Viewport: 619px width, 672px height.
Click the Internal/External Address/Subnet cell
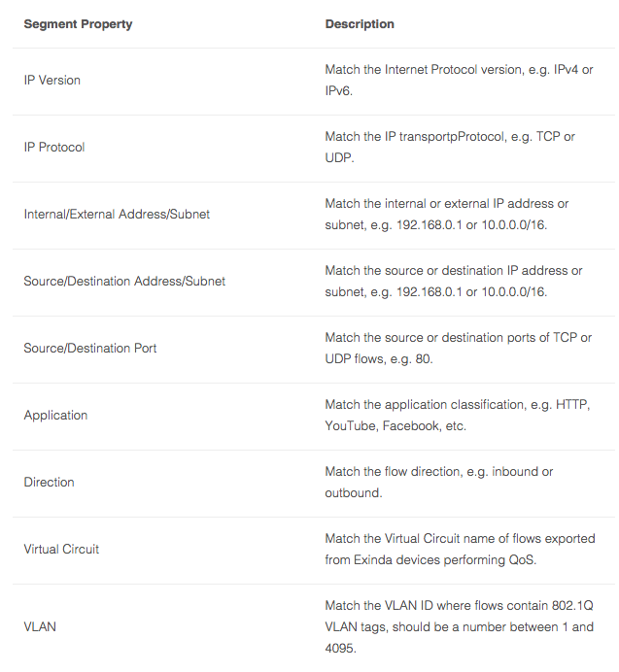(x=117, y=214)
